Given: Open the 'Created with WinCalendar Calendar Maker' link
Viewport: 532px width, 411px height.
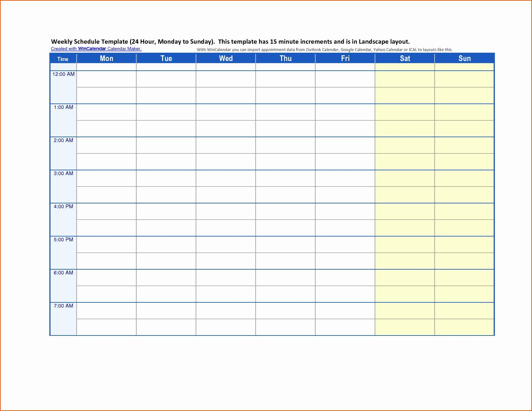Looking at the screenshot, I should point(96,49).
